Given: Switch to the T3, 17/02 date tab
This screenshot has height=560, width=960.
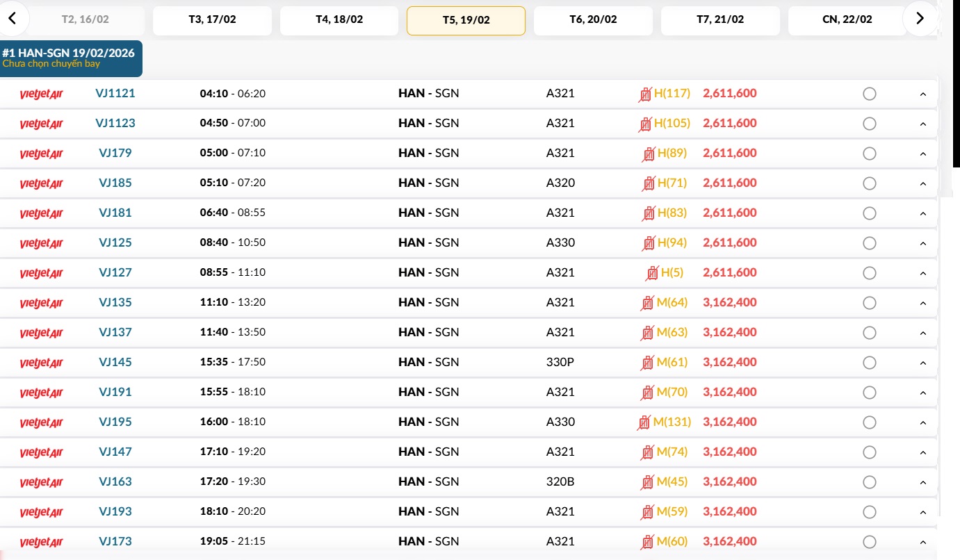Looking at the screenshot, I should click(212, 20).
